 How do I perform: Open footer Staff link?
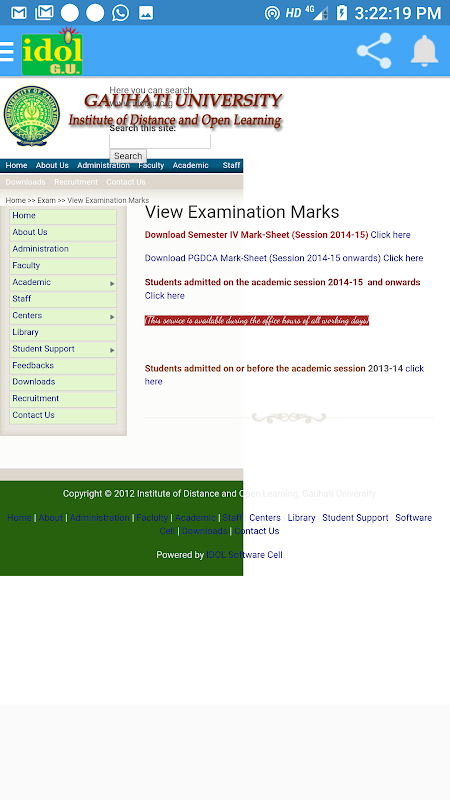[232, 518]
